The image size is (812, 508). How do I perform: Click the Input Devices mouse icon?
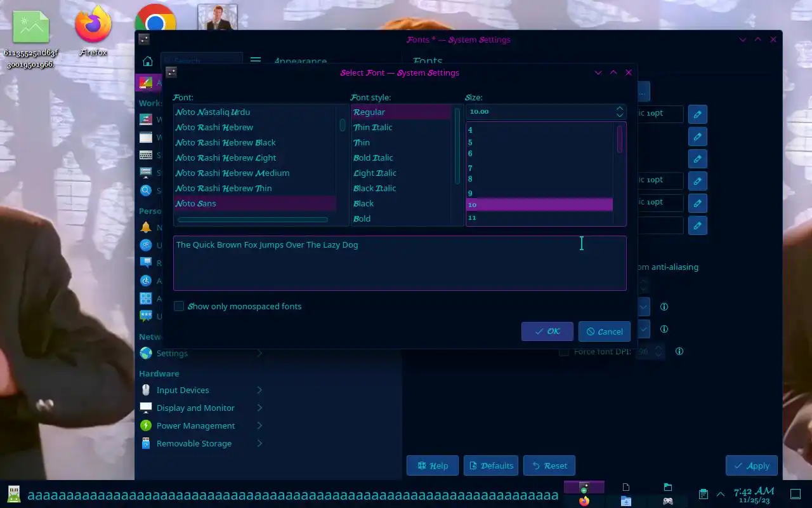tap(146, 390)
